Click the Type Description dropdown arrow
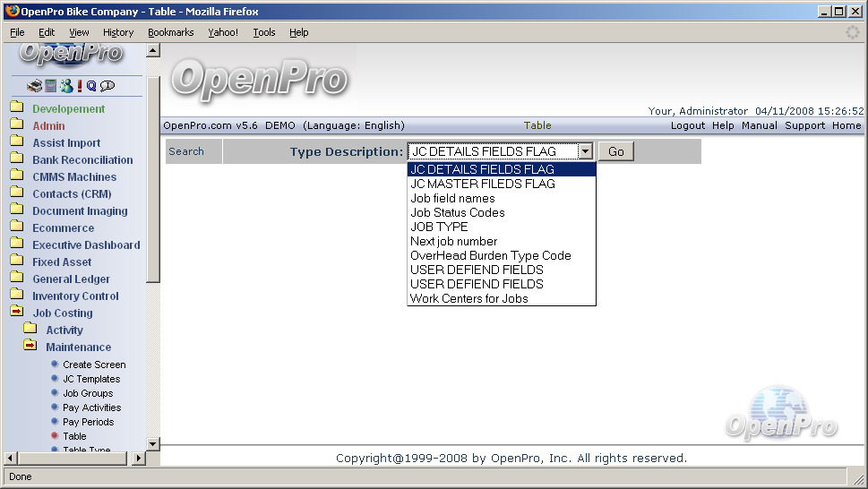 point(585,151)
